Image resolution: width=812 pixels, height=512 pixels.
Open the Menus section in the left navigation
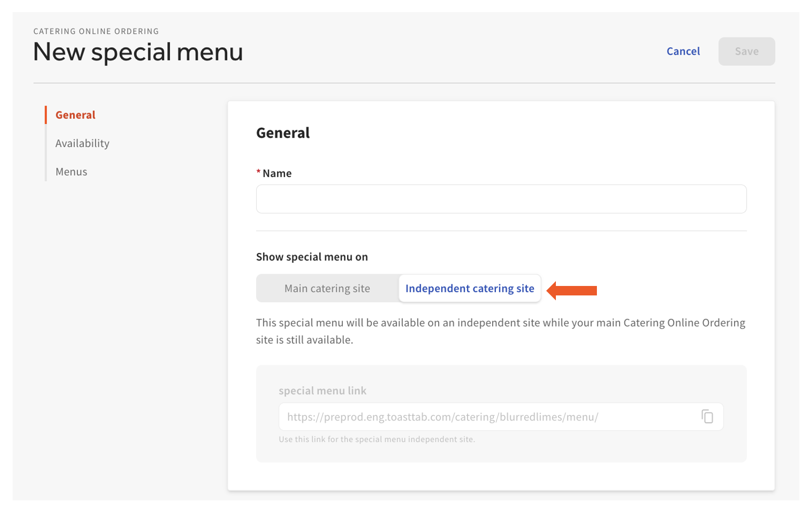tap(71, 172)
